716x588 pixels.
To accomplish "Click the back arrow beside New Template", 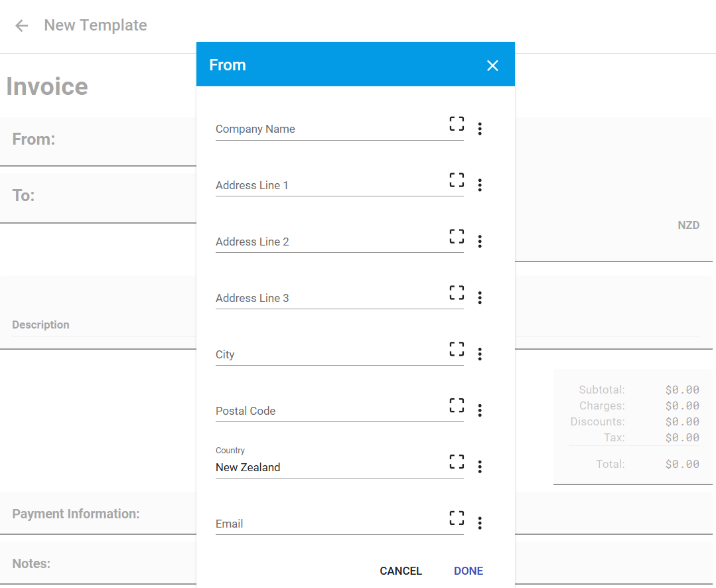I will point(22,26).
